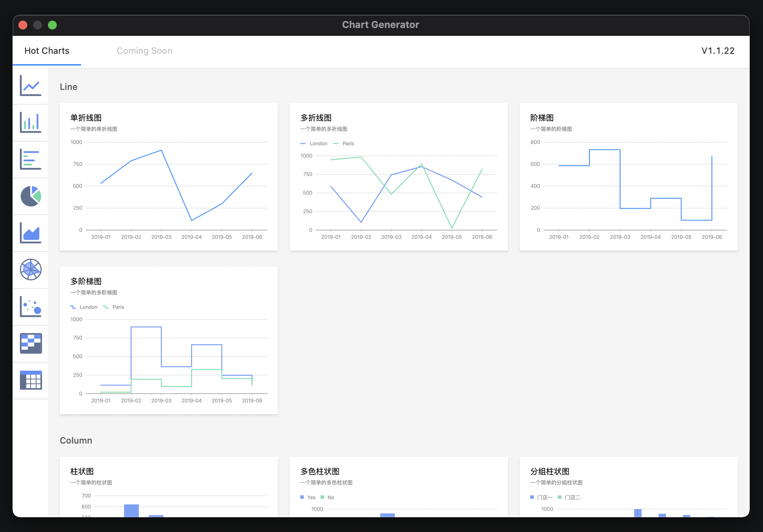Toggle Paris series in 多折线图 legend

[344, 144]
